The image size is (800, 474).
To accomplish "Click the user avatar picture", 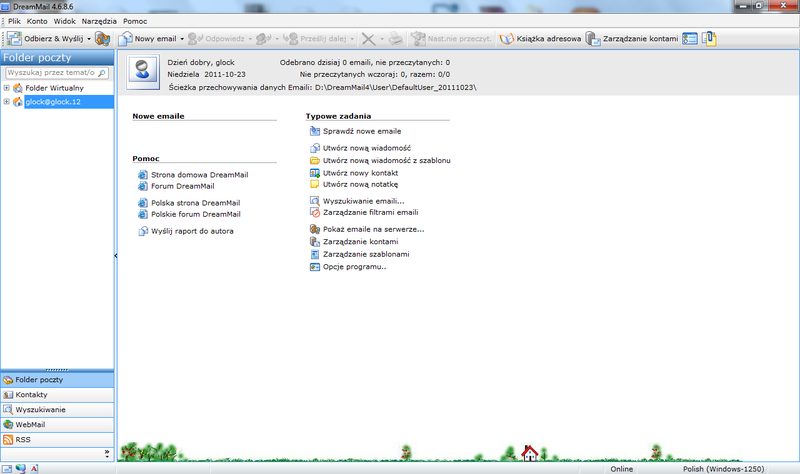I will [143, 73].
